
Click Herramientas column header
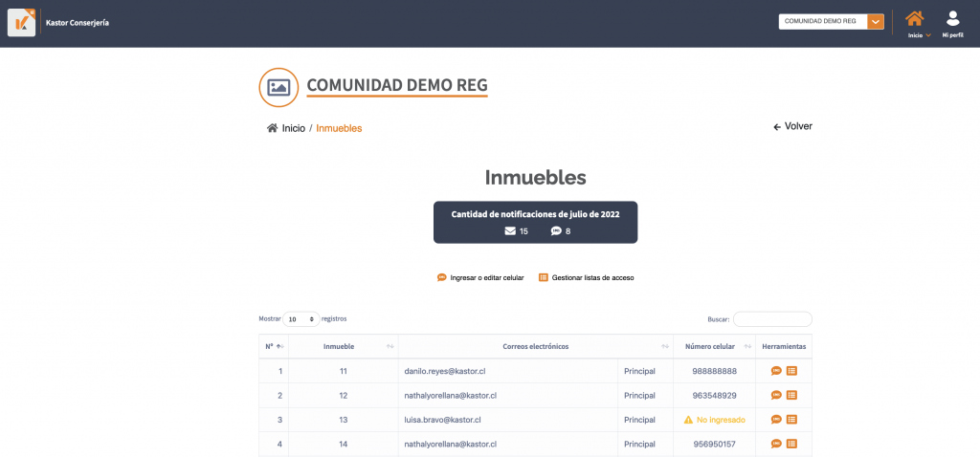784,346
